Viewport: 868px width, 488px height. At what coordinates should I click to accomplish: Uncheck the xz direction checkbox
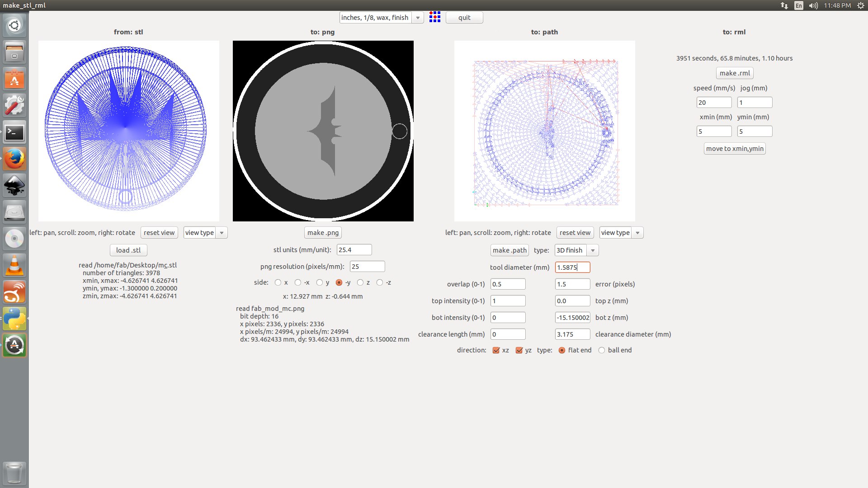pyautogui.click(x=496, y=350)
